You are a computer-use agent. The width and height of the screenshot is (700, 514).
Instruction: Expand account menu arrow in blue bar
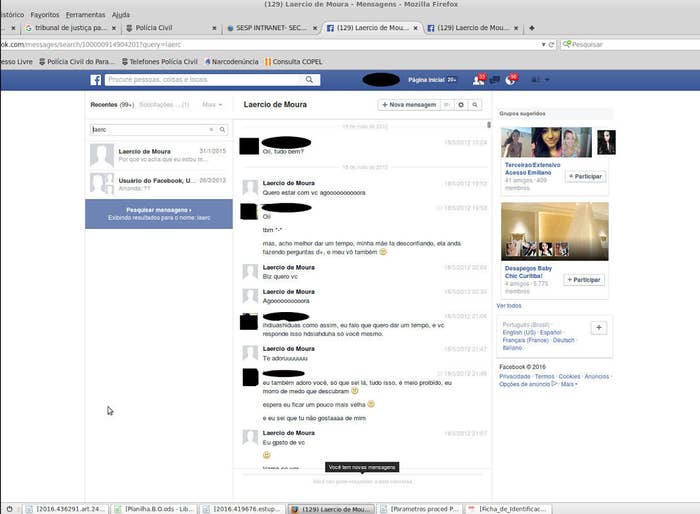point(547,80)
